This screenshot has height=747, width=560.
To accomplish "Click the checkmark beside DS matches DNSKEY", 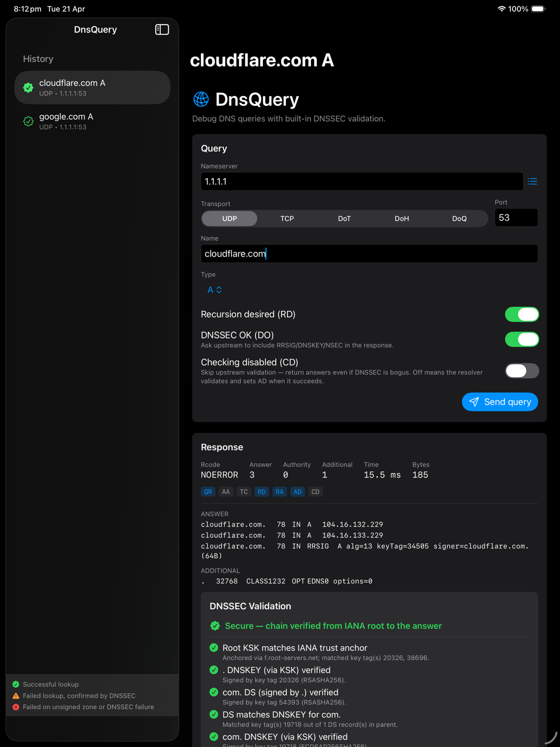I will [x=214, y=714].
